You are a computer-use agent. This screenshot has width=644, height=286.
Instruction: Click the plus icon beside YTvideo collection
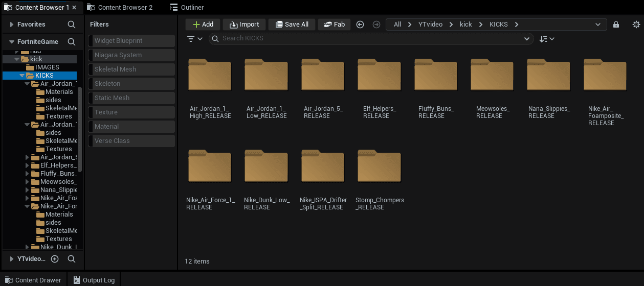55,259
